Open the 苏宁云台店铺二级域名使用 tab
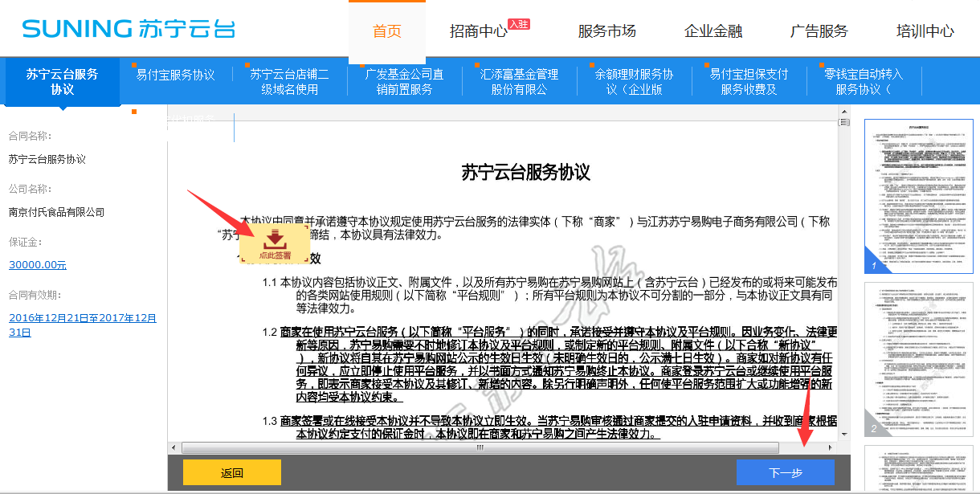This screenshot has height=494, width=980. pyautogui.click(x=290, y=81)
